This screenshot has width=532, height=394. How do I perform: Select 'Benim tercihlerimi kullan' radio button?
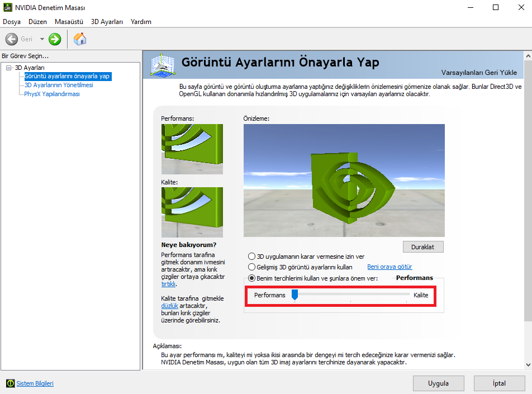pos(251,278)
